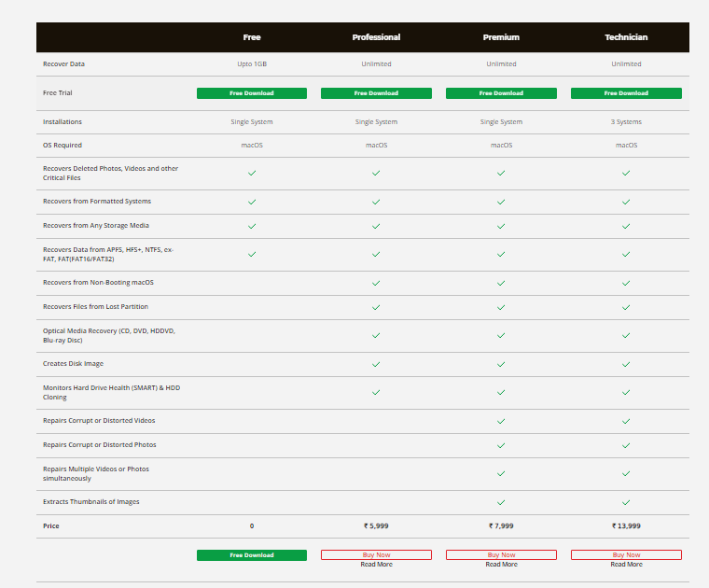
Task: Click 'Extracts Thumbnails of Images' feature label
Action: pos(90,501)
